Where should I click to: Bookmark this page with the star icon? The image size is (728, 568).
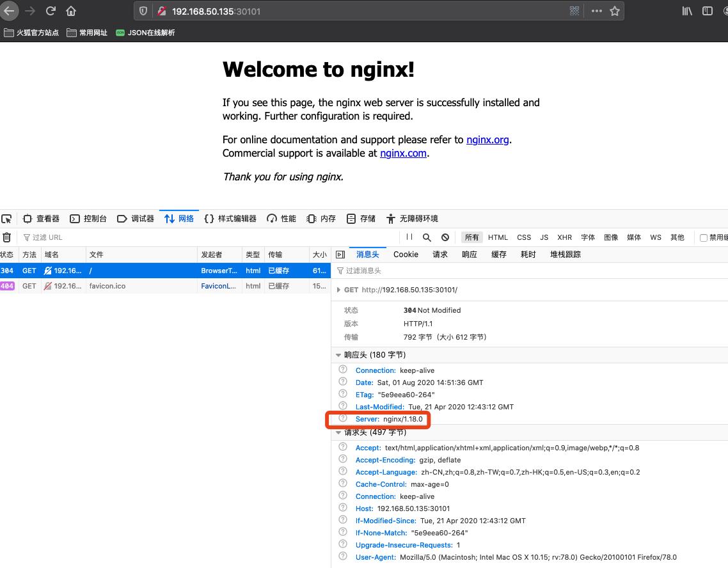(x=615, y=11)
